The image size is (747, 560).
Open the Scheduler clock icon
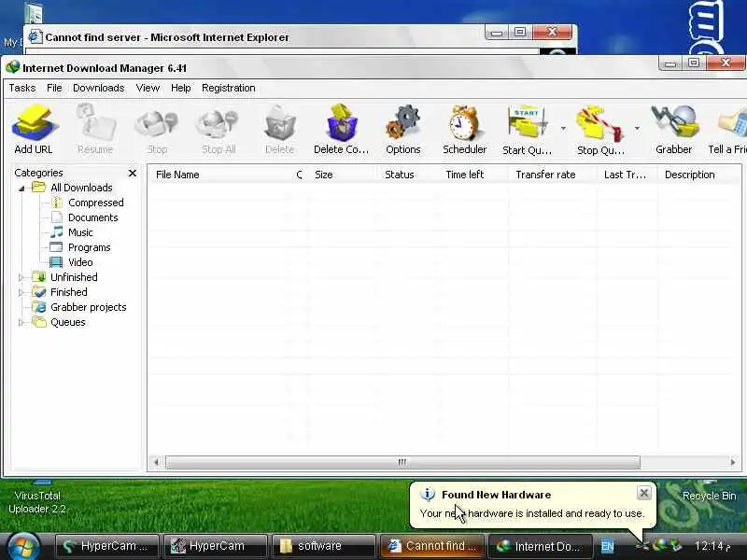(x=464, y=129)
